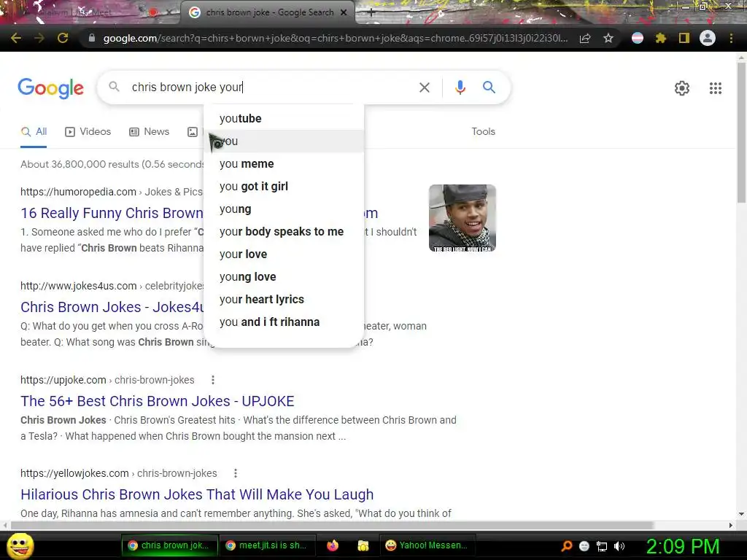
Task: Go to the Google homepage logo
Action: (x=50, y=88)
